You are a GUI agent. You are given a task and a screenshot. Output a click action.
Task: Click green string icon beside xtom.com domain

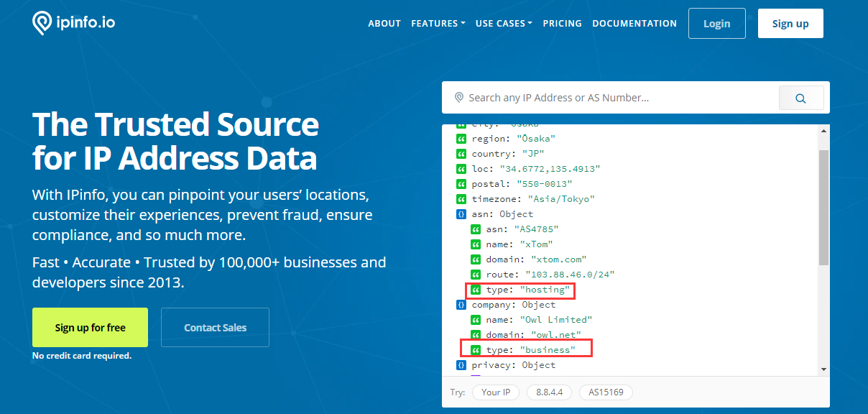[x=476, y=259]
